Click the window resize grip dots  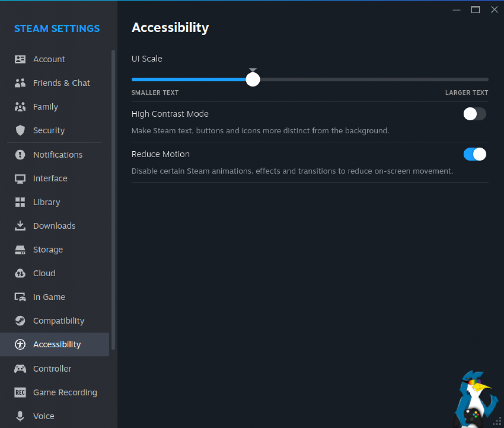pos(497,421)
